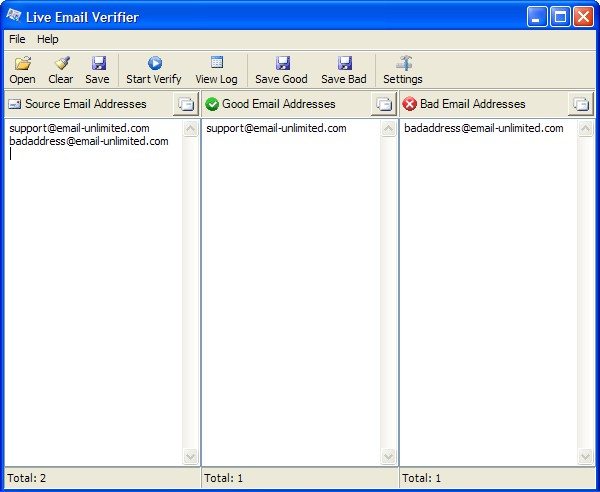Click the Bad Email Addresses header label

point(473,104)
